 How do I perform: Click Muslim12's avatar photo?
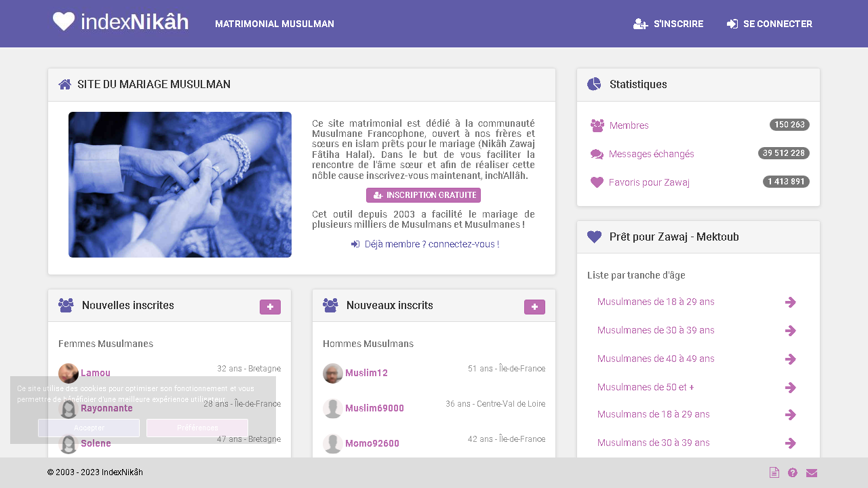click(x=333, y=373)
